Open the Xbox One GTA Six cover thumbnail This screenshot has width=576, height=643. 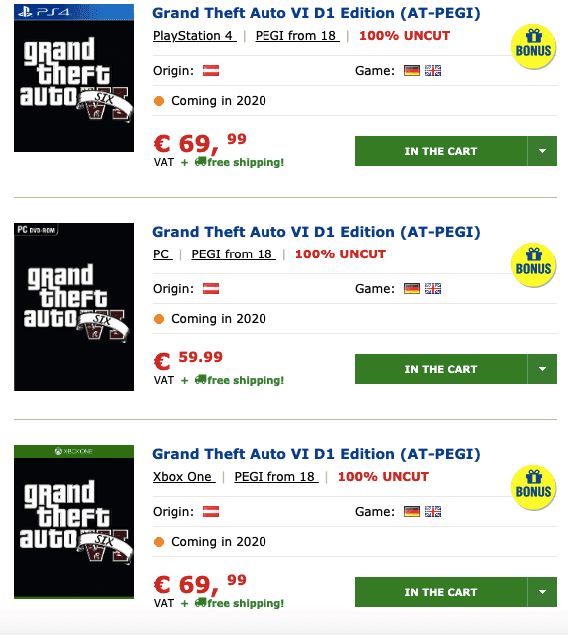[74, 522]
